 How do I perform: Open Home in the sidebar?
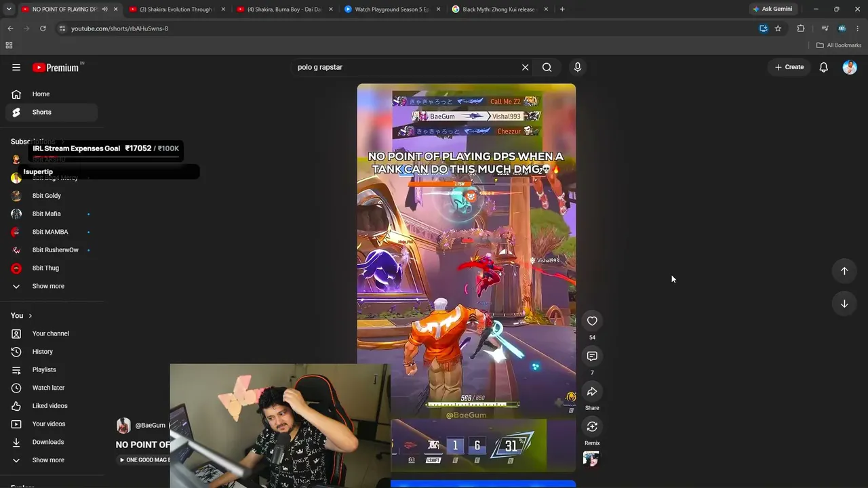coord(52,94)
